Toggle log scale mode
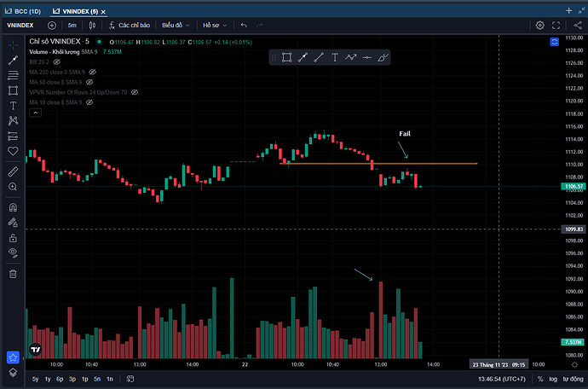This screenshot has width=588, height=389. (x=553, y=379)
